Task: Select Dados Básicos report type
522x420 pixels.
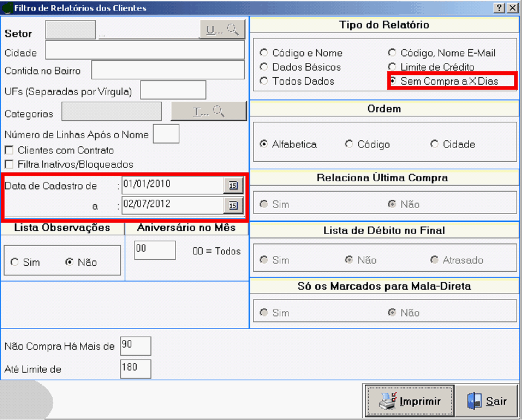Action: pyautogui.click(x=264, y=67)
